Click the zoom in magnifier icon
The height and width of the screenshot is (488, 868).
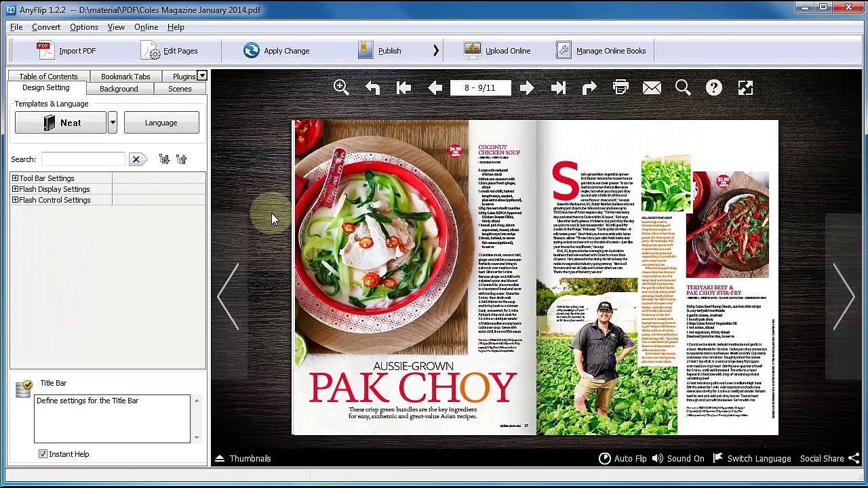coord(341,87)
